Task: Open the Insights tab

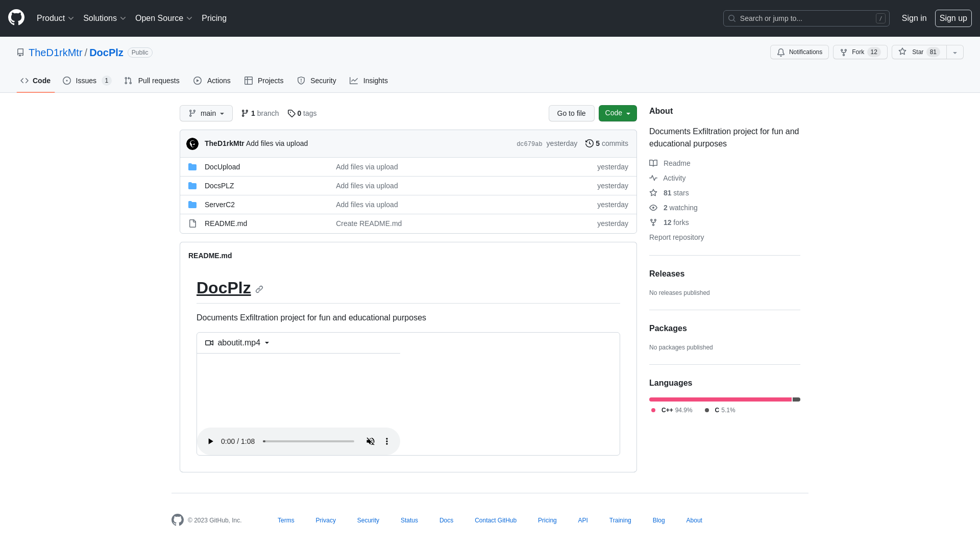Action: pos(369,81)
